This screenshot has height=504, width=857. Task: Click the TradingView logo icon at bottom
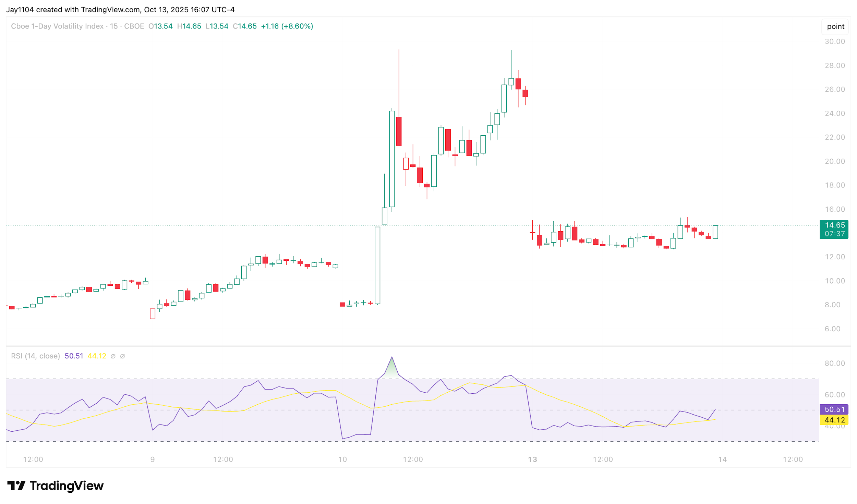click(16, 485)
